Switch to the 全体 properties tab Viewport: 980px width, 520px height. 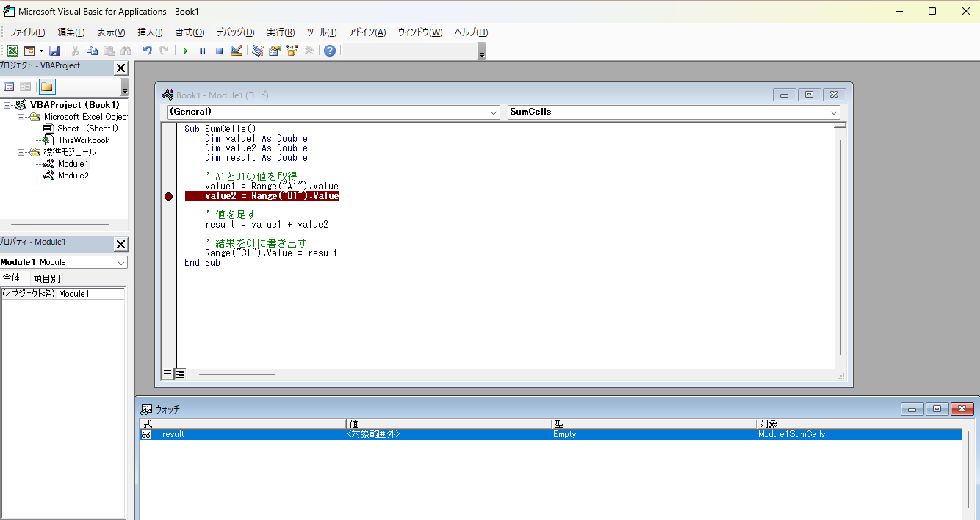coord(12,278)
